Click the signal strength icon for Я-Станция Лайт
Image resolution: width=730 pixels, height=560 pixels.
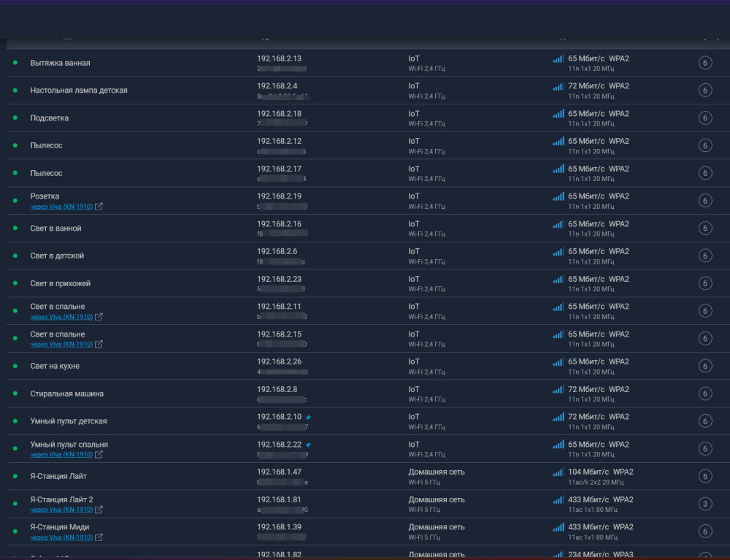click(558, 472)
